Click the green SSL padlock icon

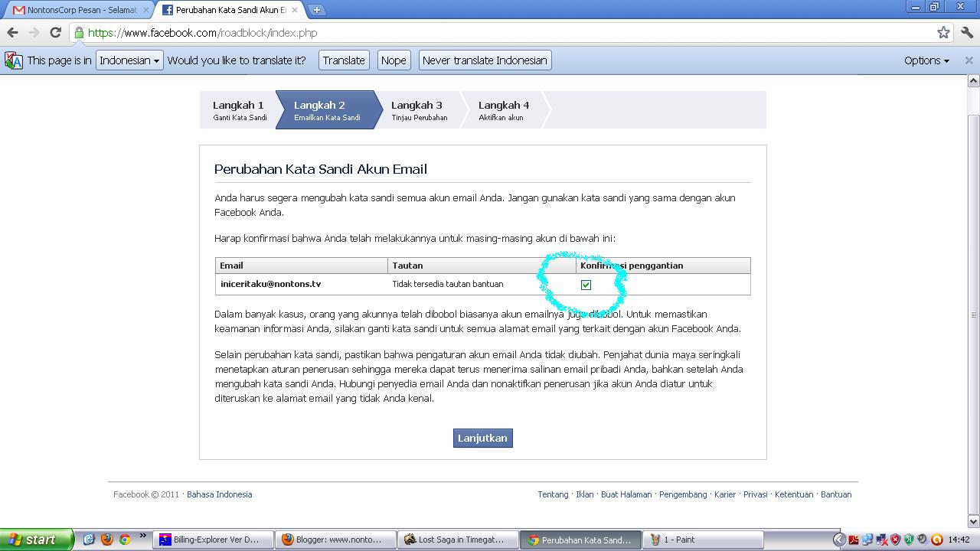(78, 33)
